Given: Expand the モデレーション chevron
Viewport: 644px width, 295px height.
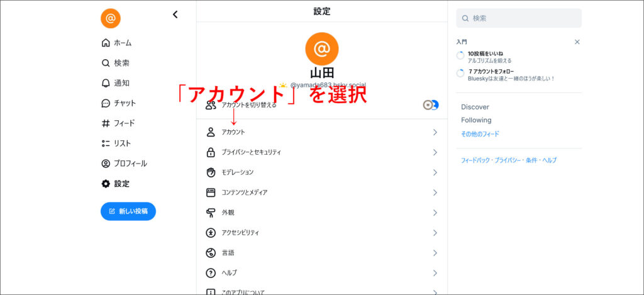Looking at the screenshot, I should [x=435, y=172].
